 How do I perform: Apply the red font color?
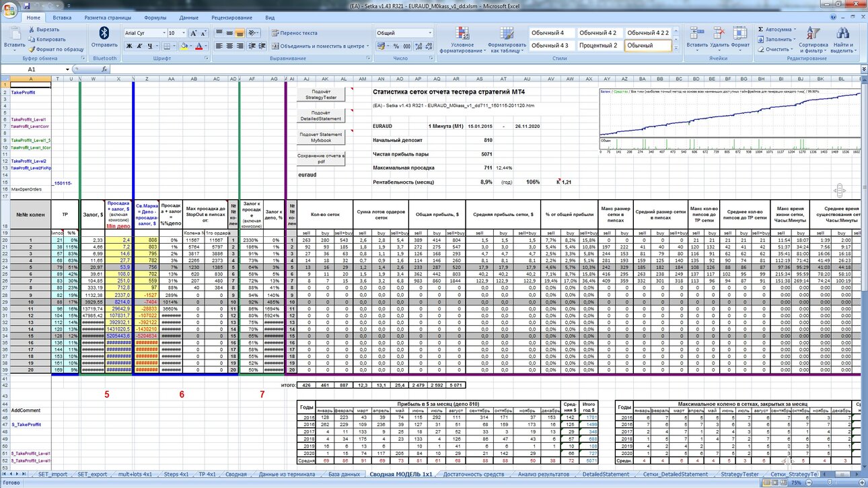(x=198, y=46)
